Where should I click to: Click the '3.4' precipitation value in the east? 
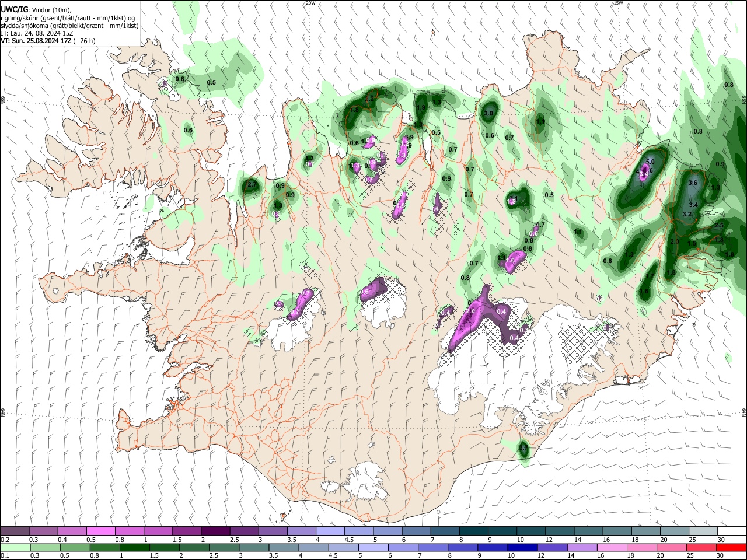tap(693, 205)
